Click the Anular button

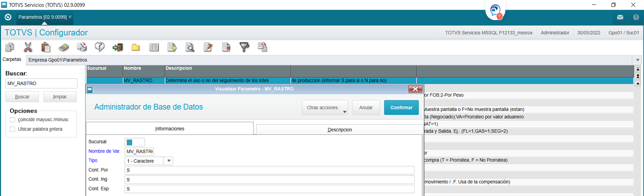366,107
